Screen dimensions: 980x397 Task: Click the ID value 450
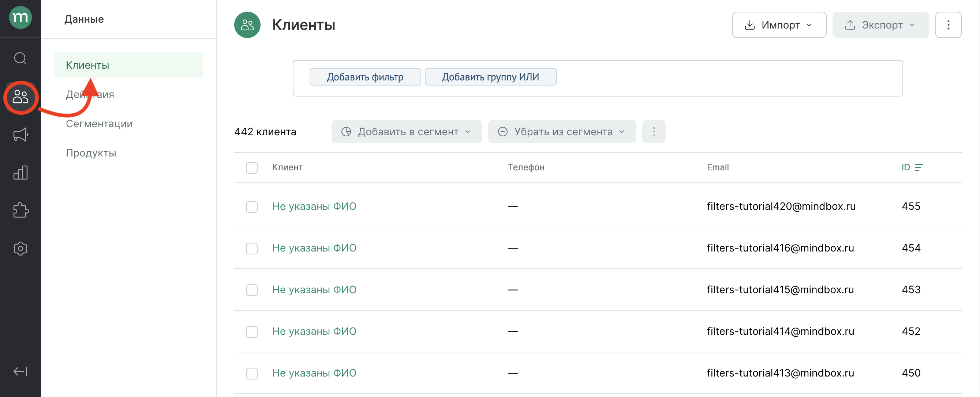[x=911, y=373]
